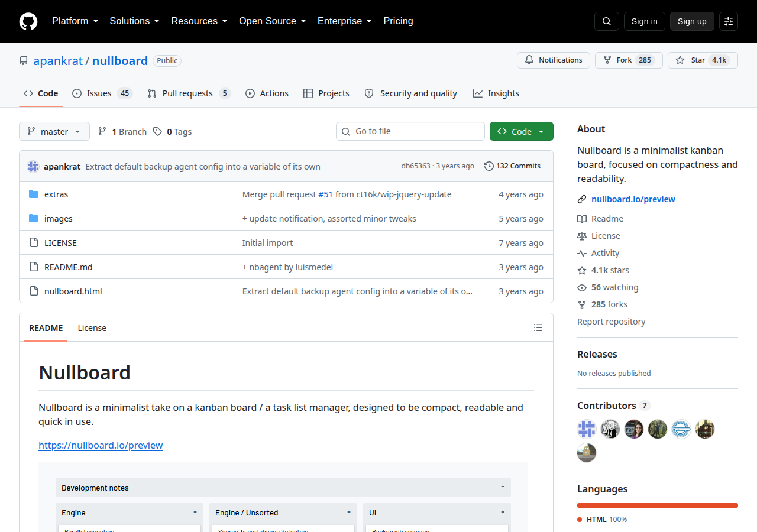Open the master branch switcher dropdown
Screen dimensions: 757x532
[54, 132]
